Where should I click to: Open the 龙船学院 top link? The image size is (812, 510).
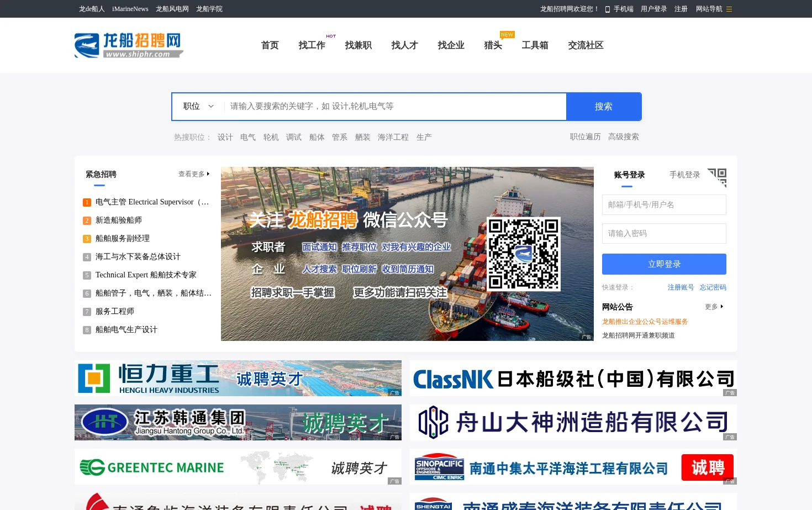click(209, 9)
